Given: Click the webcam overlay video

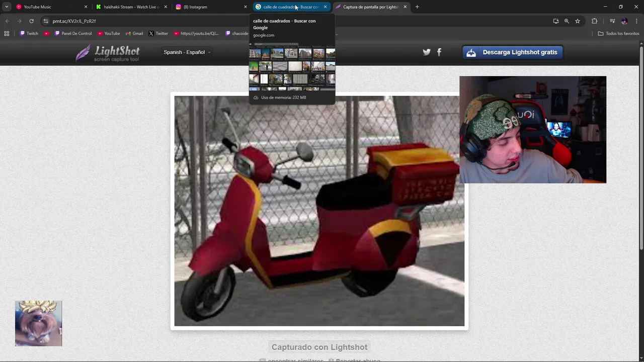Looking at the screenshot, I should tap(533, 130).
